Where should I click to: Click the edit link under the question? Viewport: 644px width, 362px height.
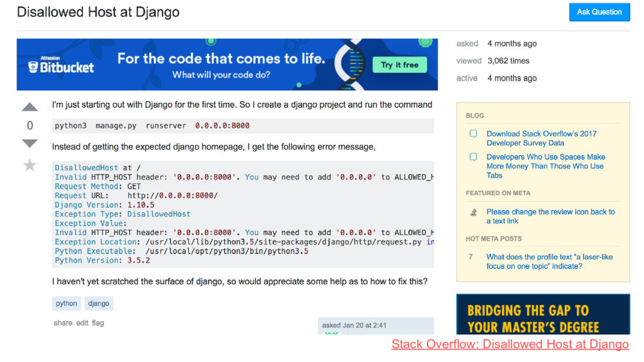[x=82, y=323]
